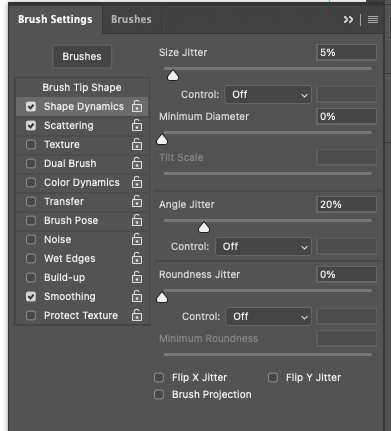Enable the Dual Brush checkbox
The width and height of the screenshot is (391, 431).
[x=31, y=164]
